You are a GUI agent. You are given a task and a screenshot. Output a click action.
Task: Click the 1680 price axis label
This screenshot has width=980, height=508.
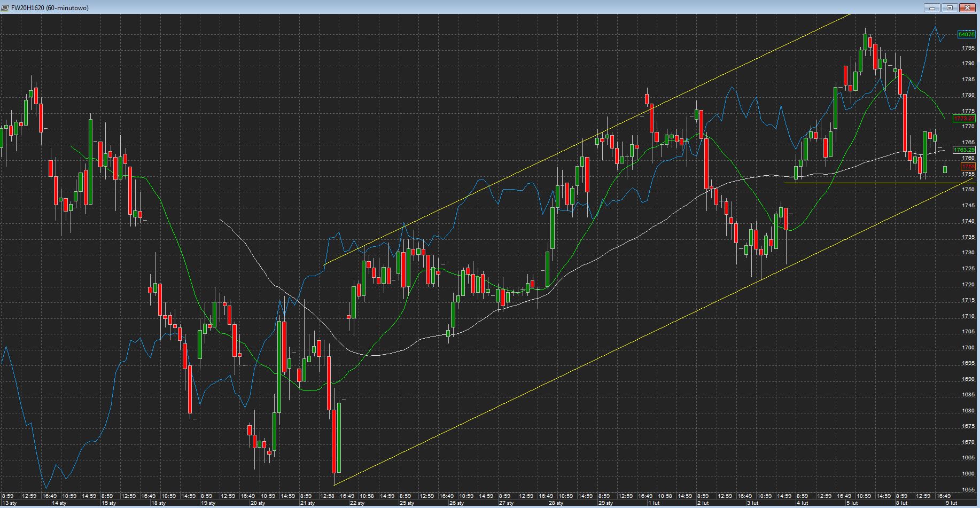click(968, 411)
